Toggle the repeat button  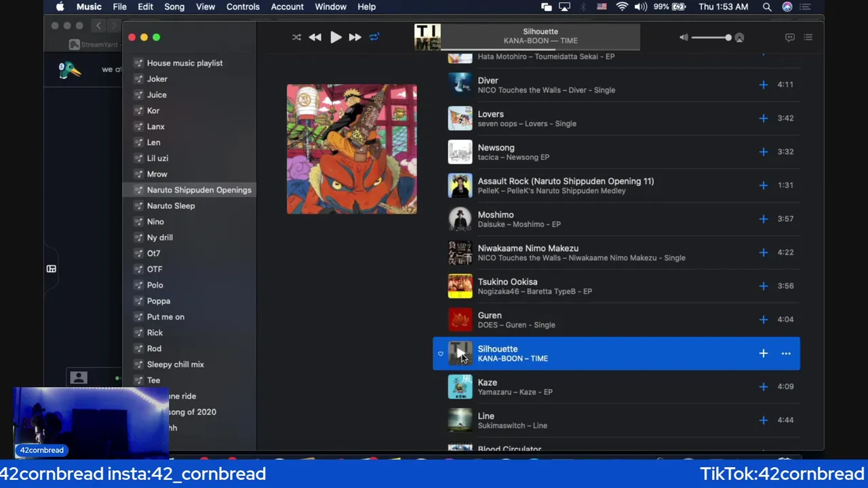pyautogui.click(x=374, y=37)
